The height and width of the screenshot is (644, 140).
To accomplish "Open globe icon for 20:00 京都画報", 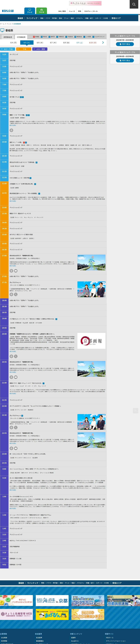I will click(11, 356).
